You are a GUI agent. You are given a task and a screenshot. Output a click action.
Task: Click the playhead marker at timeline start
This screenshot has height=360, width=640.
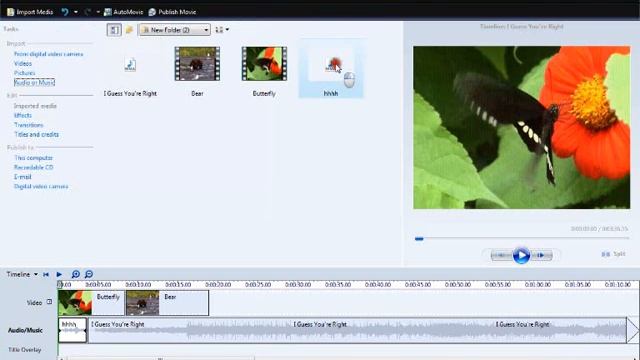60,284
